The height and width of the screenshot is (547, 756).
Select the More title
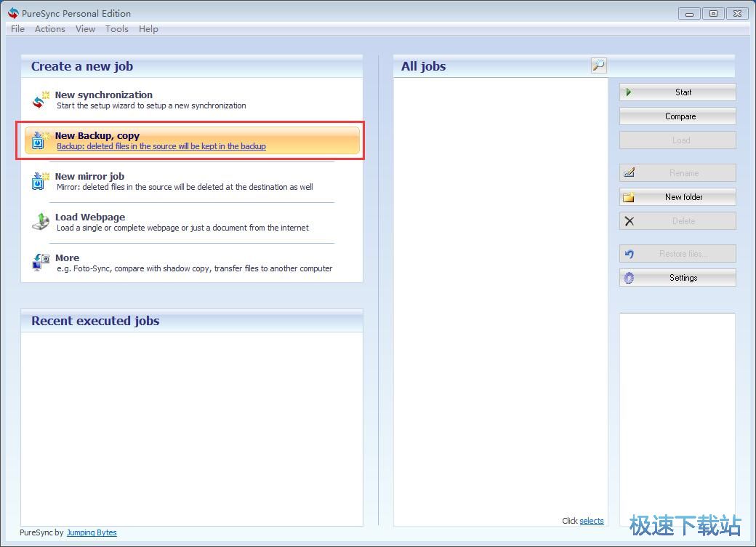click(x=67, y=257)
